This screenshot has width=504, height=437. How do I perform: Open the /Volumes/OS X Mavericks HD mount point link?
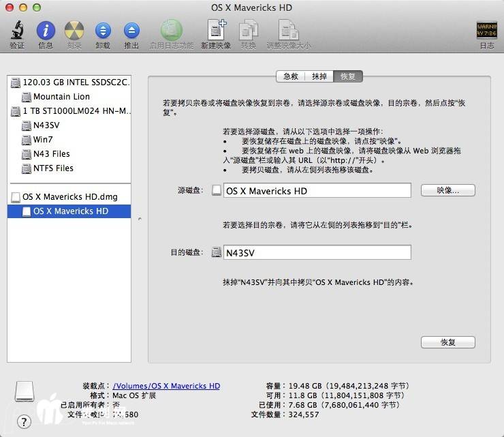coord(166,386)
